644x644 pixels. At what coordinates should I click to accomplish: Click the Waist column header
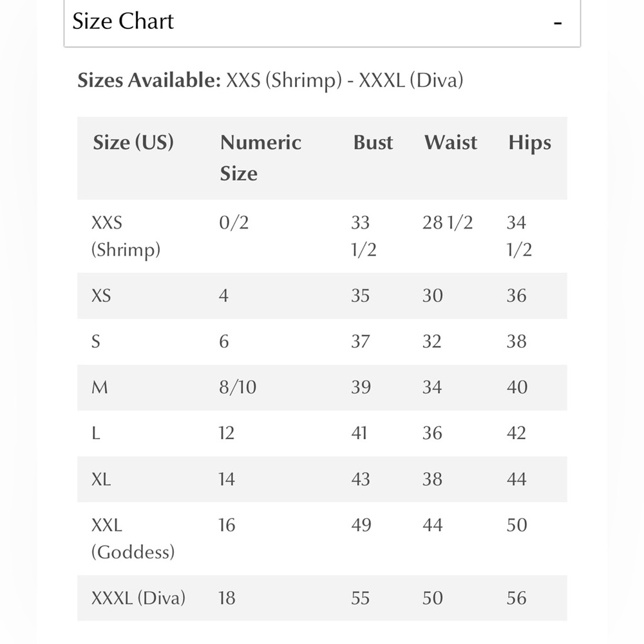[451, 142]
